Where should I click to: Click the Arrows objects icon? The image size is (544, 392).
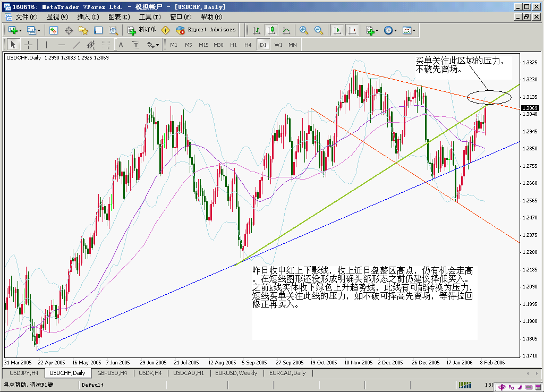click(x=150, y=45)
